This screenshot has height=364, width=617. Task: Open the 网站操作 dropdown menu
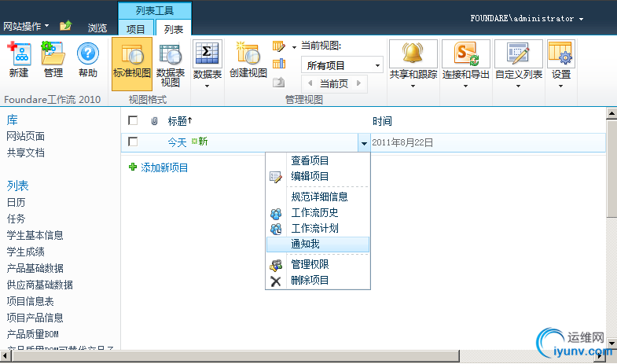(x=26, y=26)
